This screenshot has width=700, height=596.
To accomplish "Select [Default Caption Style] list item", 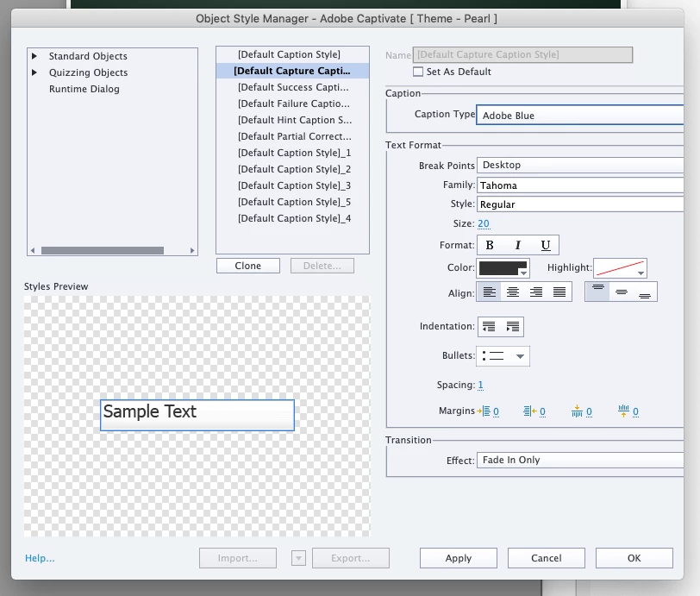I will pyautogui.click(x=292, y=54).
